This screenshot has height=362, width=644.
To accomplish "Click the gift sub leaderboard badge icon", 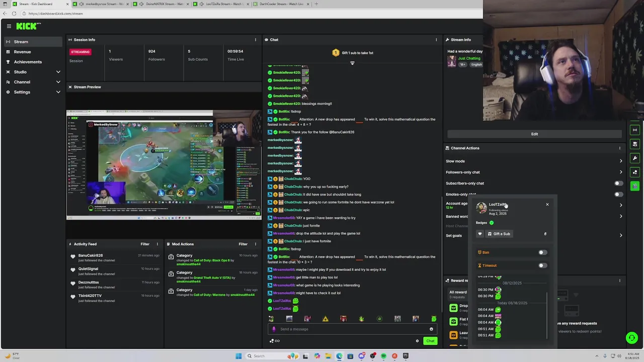I will pyautogui.click(x=336, y=53).
